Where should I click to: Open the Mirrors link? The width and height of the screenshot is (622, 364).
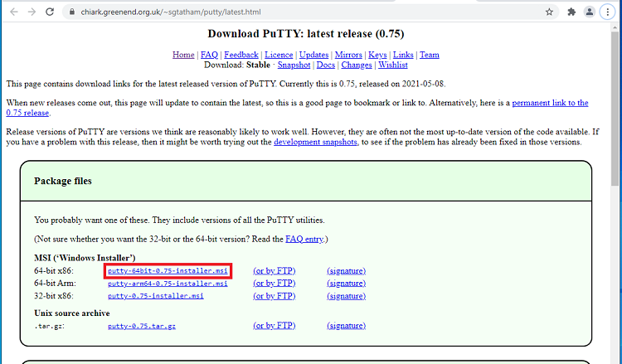[x=348, y=55]
